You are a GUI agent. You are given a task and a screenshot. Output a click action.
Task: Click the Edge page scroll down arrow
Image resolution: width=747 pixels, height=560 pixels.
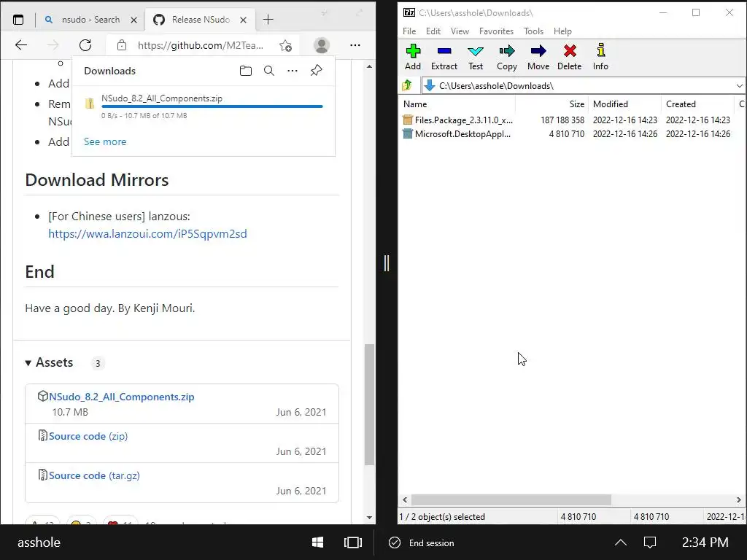point(369,517)
